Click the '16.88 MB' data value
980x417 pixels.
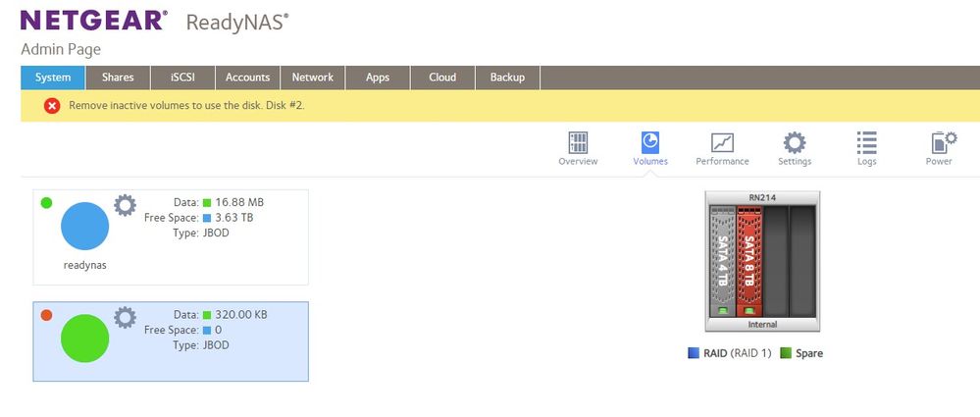point(239,202)
